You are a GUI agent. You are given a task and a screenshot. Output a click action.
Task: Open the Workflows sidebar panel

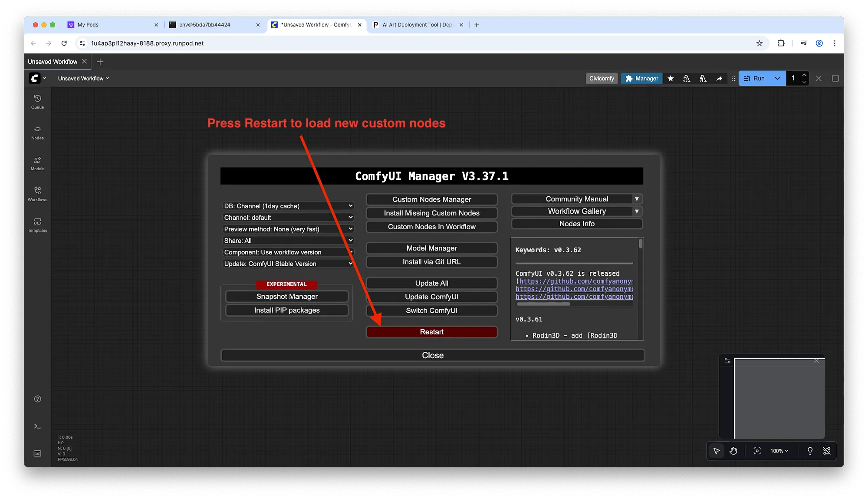37,195
